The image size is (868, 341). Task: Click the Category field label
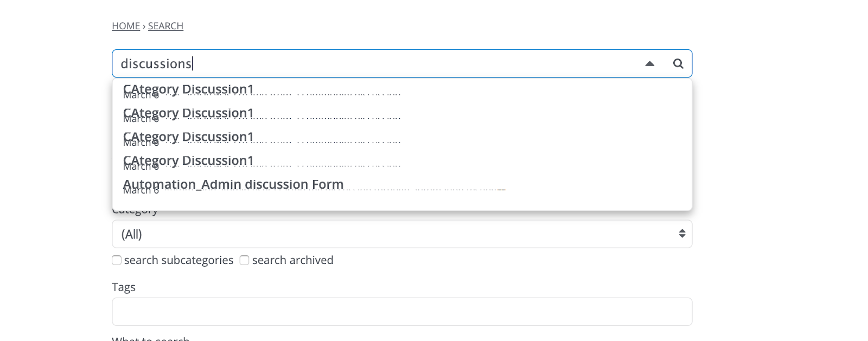click(x=135, y=210)
